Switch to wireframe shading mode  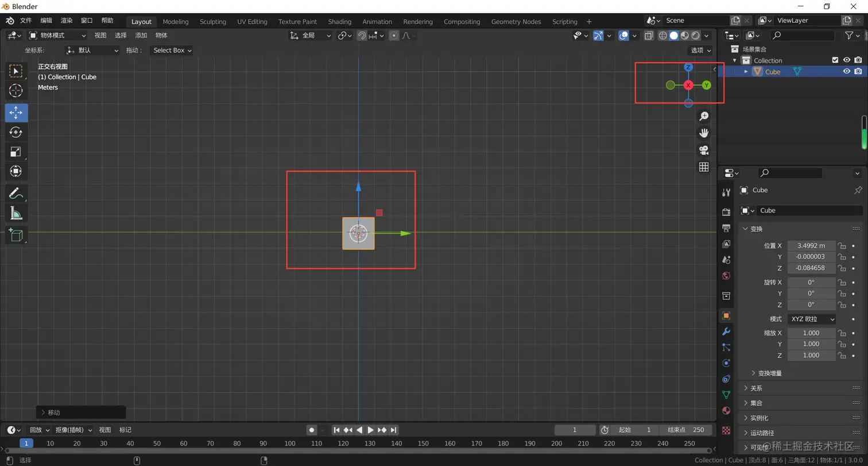662,36
